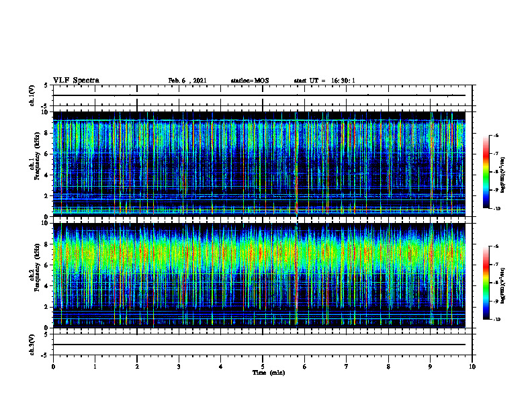Select the date text "Feb. 6 , 2021"
Image resolution: width=532 pixels, height=411 pixels.
coord(187,81)
